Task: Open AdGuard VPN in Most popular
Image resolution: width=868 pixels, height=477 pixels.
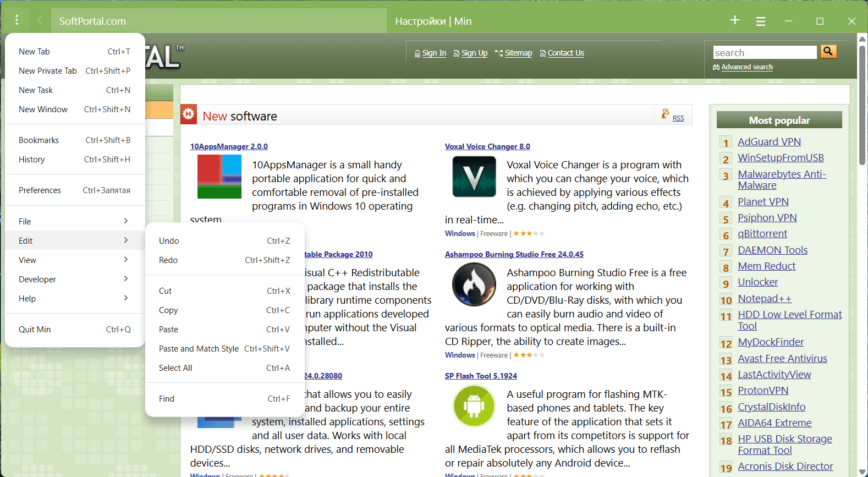Action: pyautogui.click(x=769, y=141)
